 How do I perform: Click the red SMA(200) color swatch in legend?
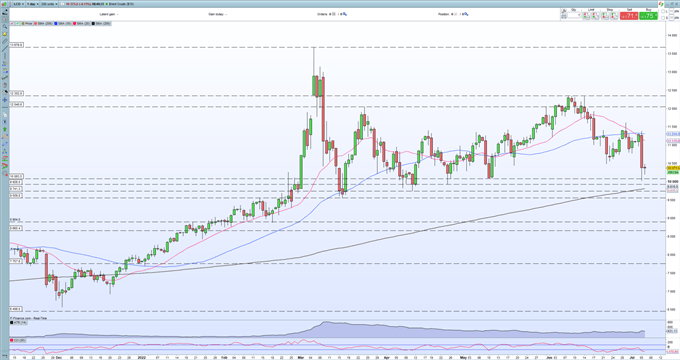[x=36, y=23]
